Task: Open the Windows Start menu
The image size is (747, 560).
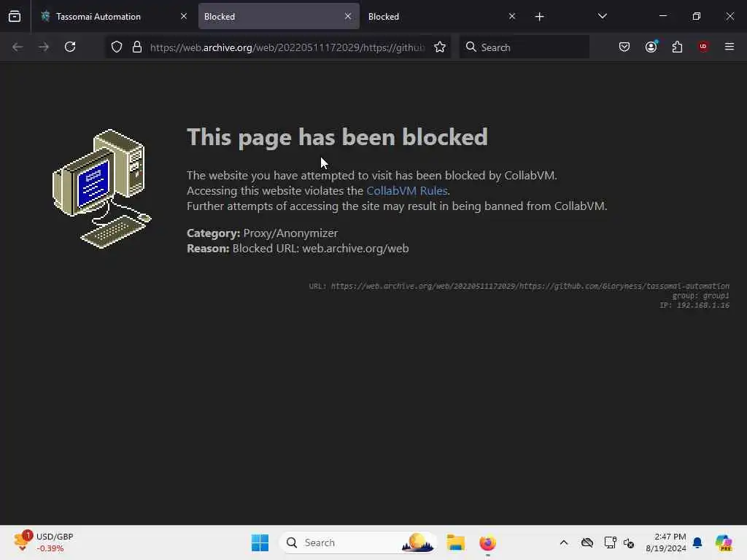Action: pos(260,542)
